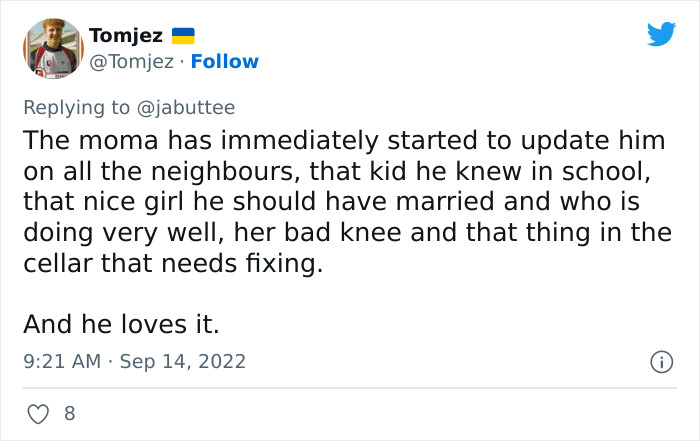Image resolution: width=700 pixels, height=441 pixels.
Task: Click the Twitter bird logo
Action: click(x=661, y=35)
